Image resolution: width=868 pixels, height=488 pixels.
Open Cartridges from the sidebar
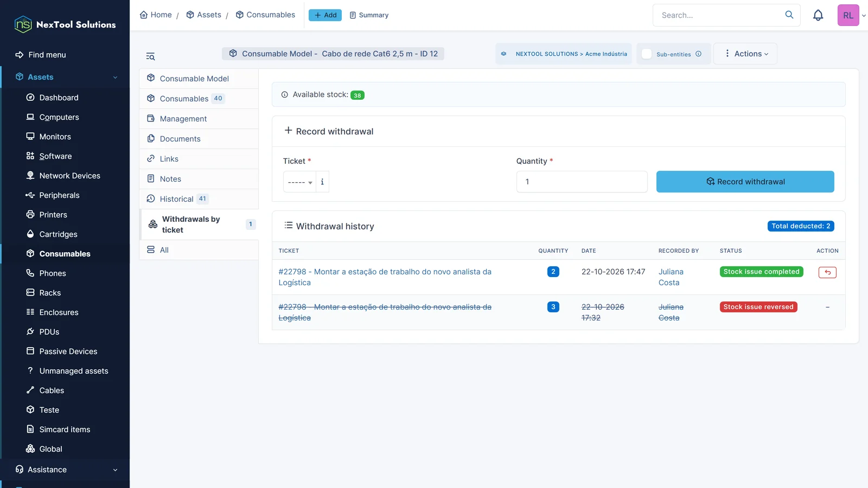point(58,234)
